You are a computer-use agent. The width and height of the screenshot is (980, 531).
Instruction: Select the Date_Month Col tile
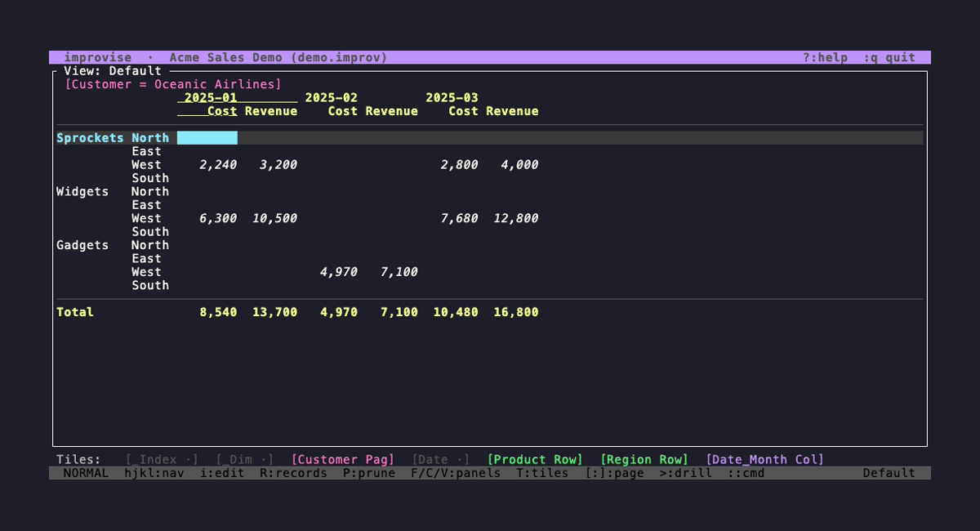coord(764,459)
